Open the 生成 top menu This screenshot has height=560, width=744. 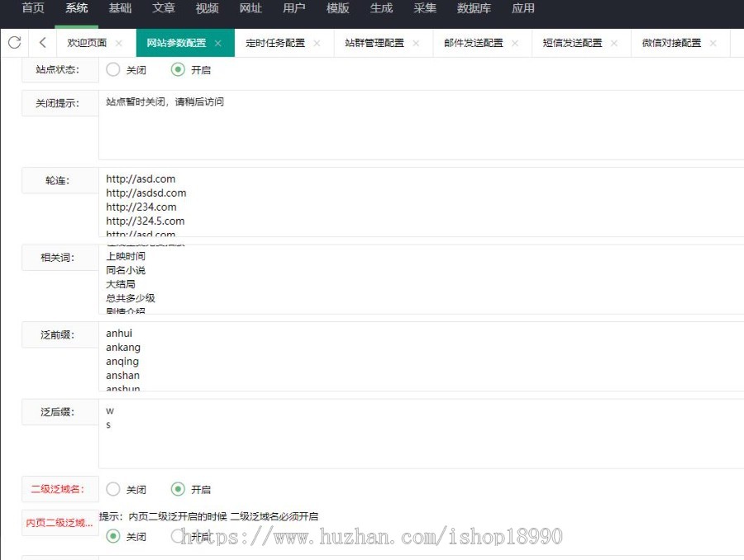[x=381, y=8]
